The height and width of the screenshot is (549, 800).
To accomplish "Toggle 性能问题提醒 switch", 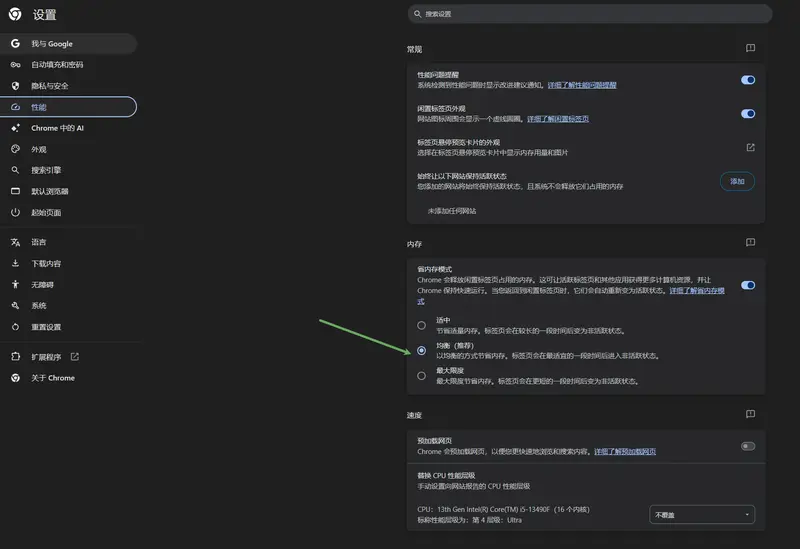I will click(748, 80).
